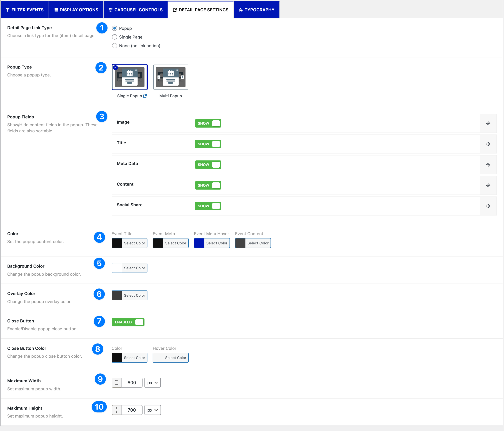The width and height of the screenshot is (504, 431).
Task: Open the Single Popup external preview link icon
Action: [x=145, y=96]
